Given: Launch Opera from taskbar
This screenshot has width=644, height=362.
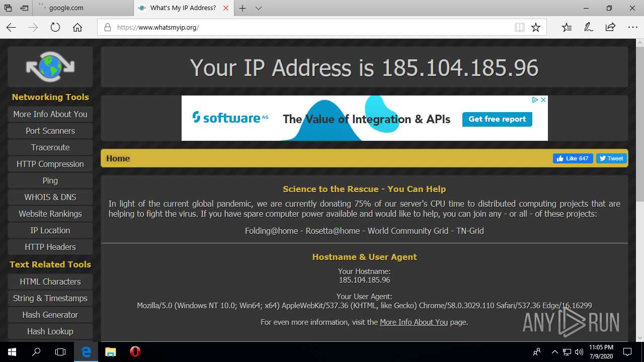Looking at the screenshot, I should click(x=135, y=352).
